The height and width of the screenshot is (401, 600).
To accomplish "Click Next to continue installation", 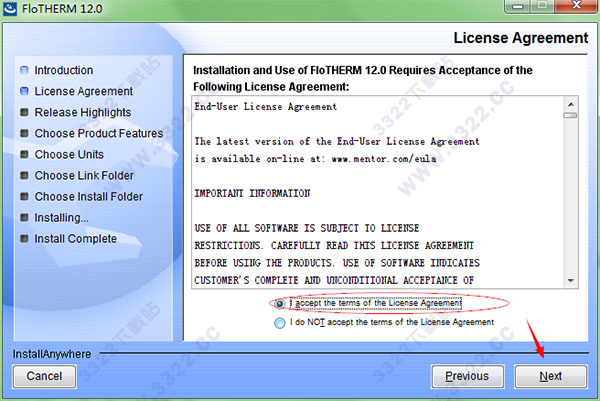I will (x=551, y=377).
